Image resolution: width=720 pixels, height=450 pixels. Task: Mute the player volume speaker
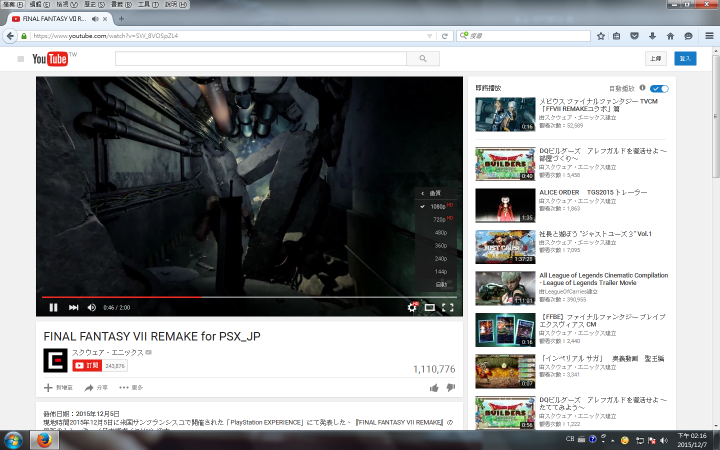point(92,308)
